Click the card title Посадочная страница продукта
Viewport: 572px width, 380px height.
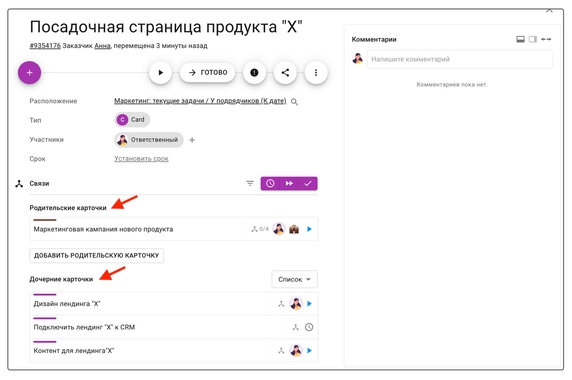coord(166,27)
